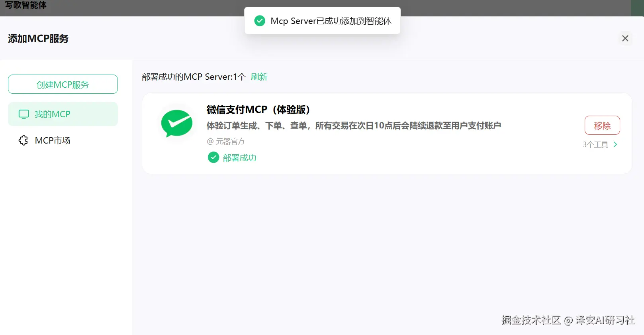
Task: Refresh the deployed MCP Server list
Action: coord(259,77)
